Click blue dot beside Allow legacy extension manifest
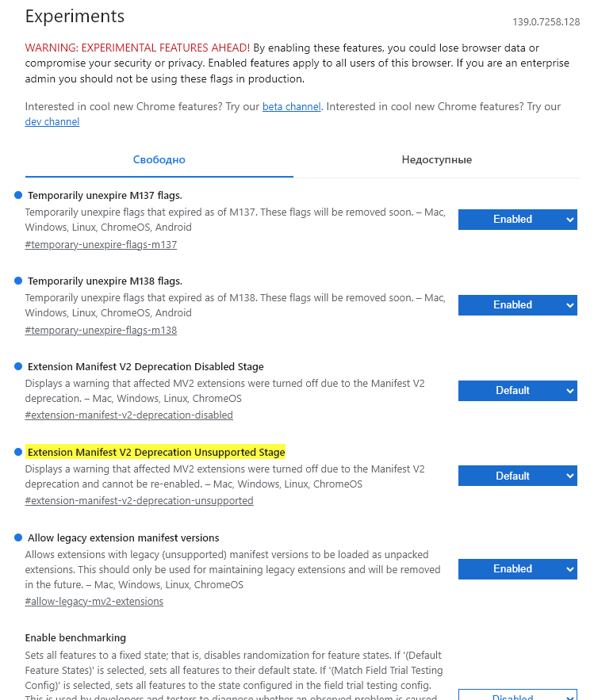 [17, 537]
